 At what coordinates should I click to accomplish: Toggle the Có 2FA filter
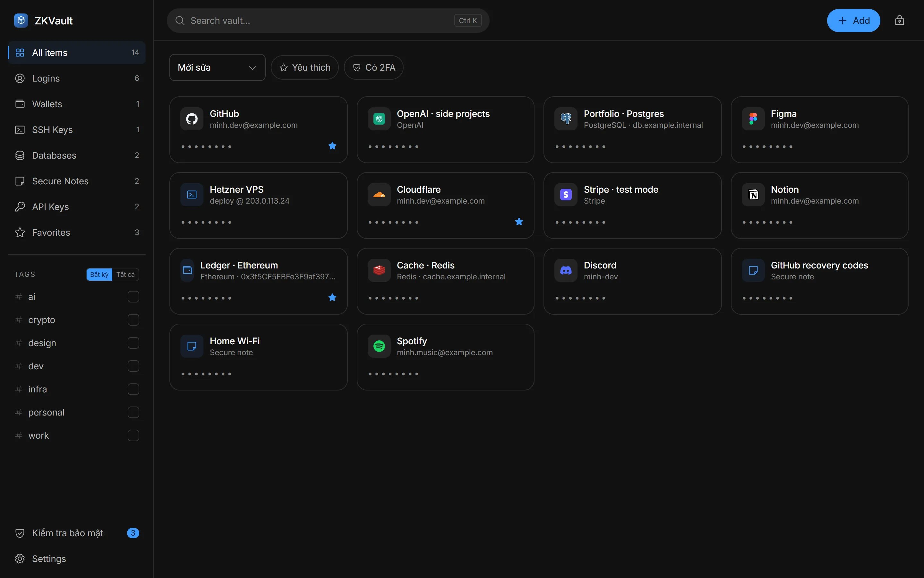[373, 67]
